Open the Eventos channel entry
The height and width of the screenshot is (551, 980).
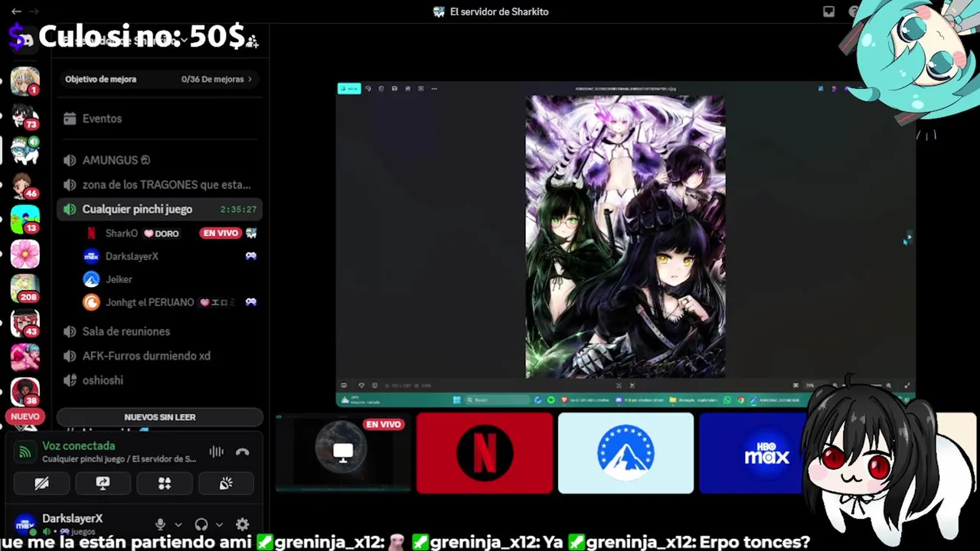[x=159, y=119]
